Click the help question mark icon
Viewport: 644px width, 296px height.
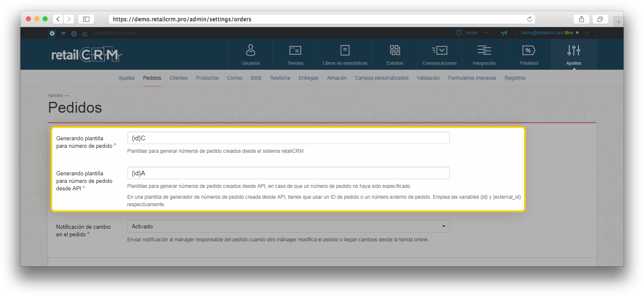coord(459,33)
